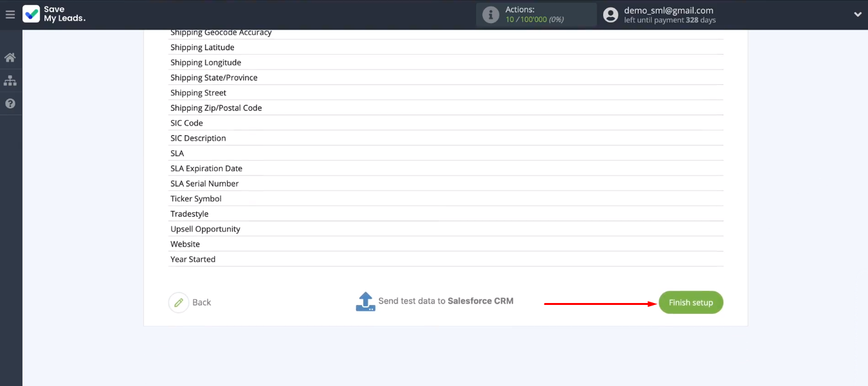Select the Shipping Street field
This screenshot has height=386, width=868.
pyautogui.click(x=446, y=93)
